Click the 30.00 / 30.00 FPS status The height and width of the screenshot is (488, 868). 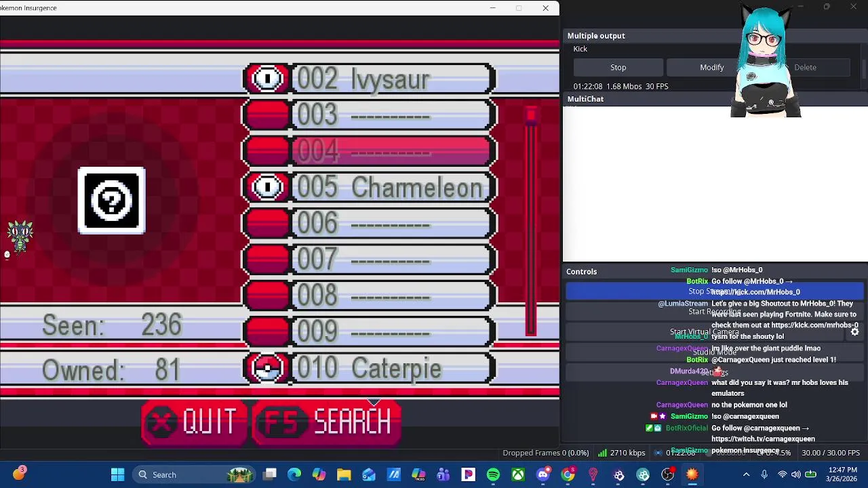tap(831, 453)
